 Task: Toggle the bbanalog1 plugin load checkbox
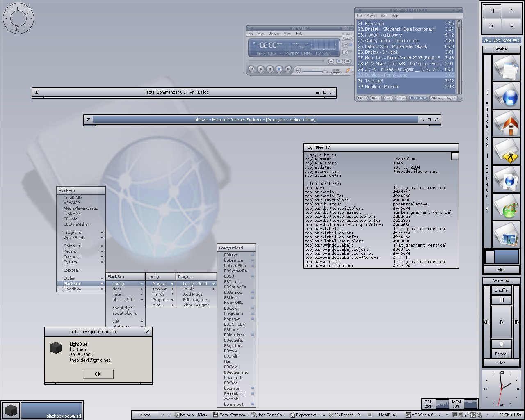point(252,404)
